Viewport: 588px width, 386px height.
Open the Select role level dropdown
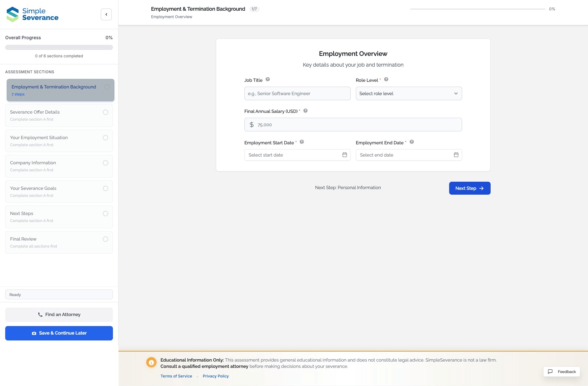point(408,94)
